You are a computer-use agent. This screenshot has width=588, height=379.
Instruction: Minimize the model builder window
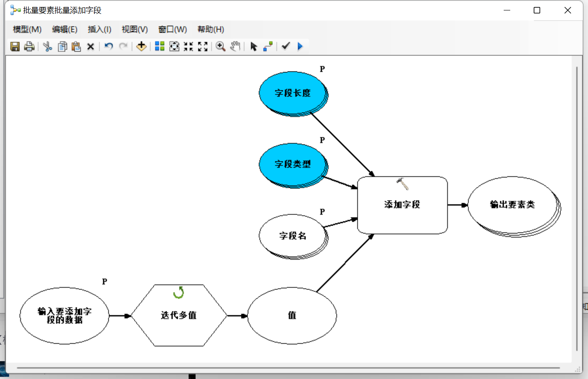coord(507,10)
